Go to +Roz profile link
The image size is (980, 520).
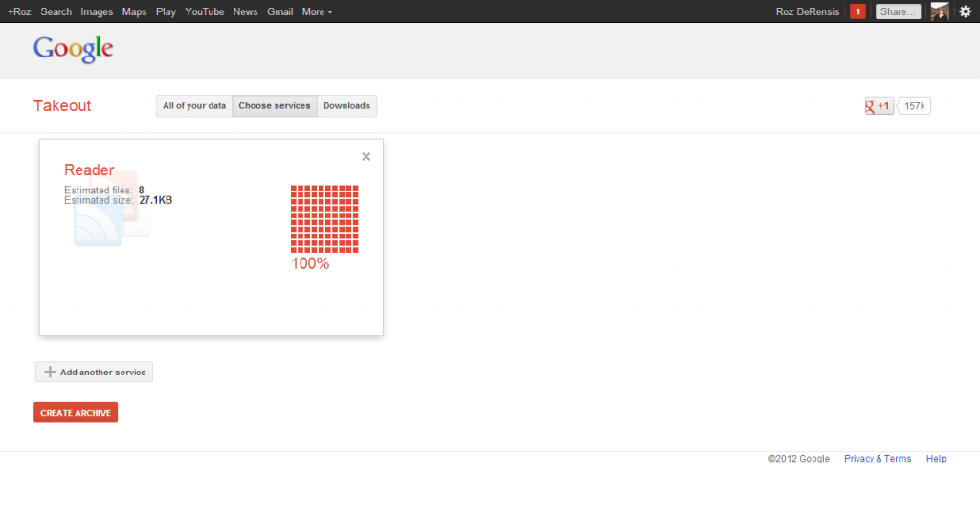(19, 11)
